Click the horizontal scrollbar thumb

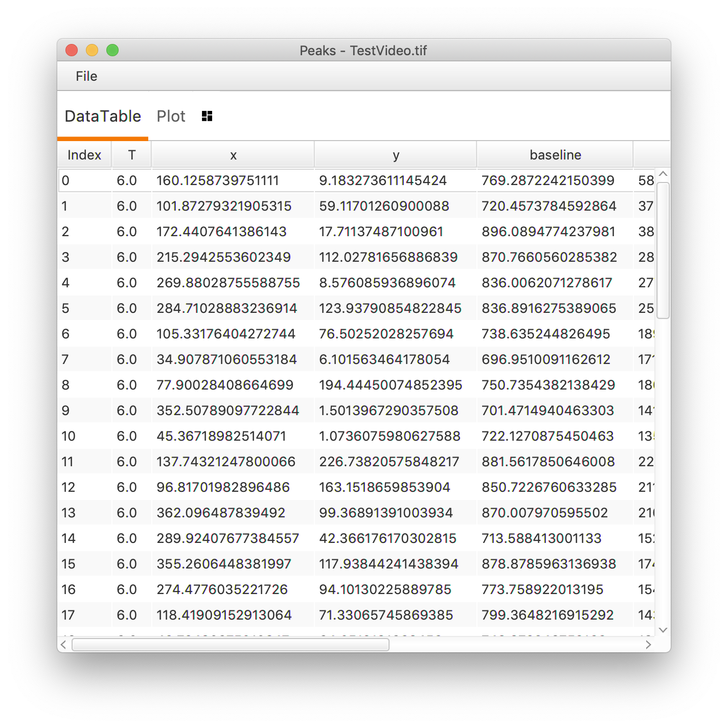(231, 645)
